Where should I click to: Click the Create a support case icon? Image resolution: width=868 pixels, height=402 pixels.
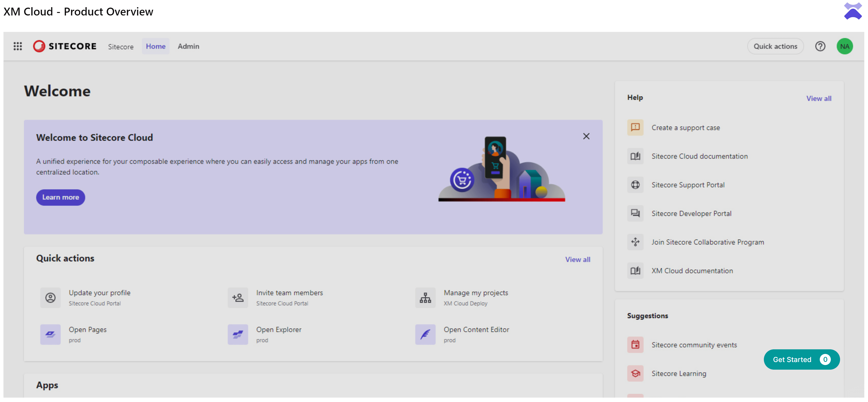(635, 128)
